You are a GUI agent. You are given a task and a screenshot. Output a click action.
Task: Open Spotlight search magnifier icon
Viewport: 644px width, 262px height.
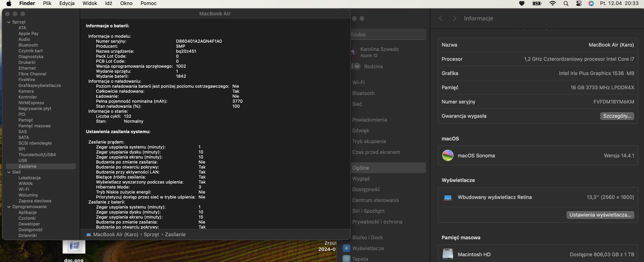click(x=566, y=3)
